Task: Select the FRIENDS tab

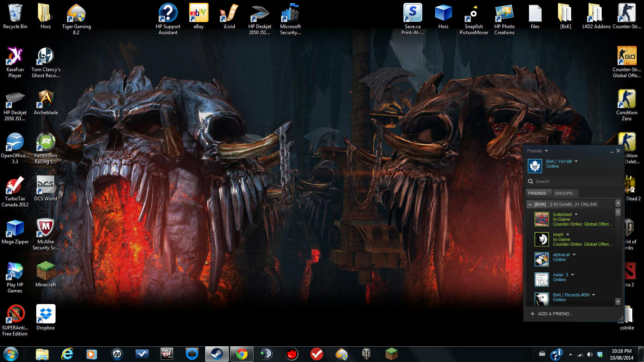Action: coord(537,193)
